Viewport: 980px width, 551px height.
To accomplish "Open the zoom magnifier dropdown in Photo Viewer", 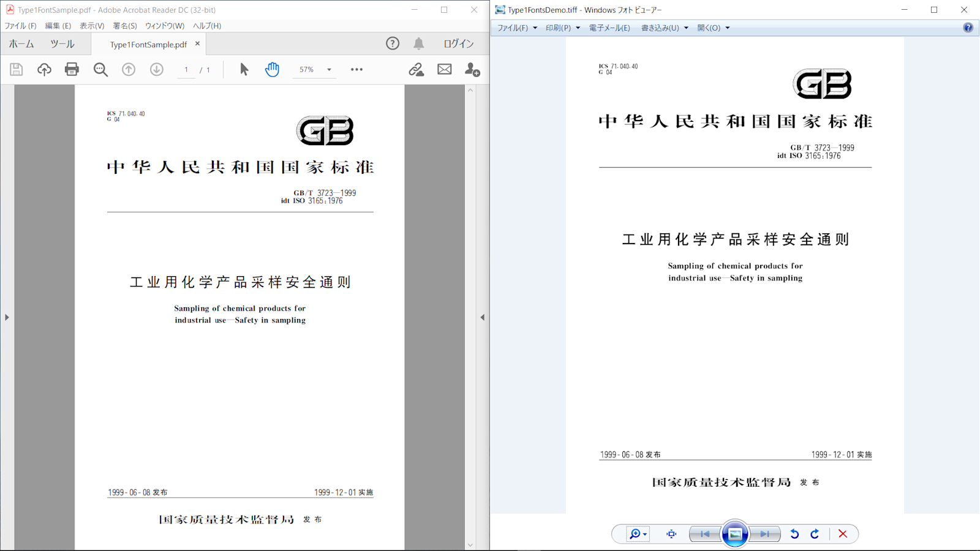I will point(638,534).
